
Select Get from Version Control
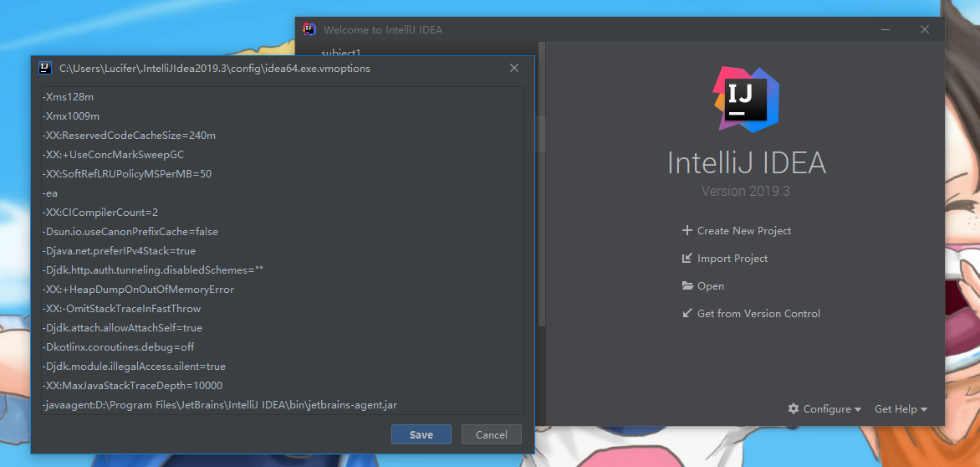pyautogui.click(x=758, y=313)
